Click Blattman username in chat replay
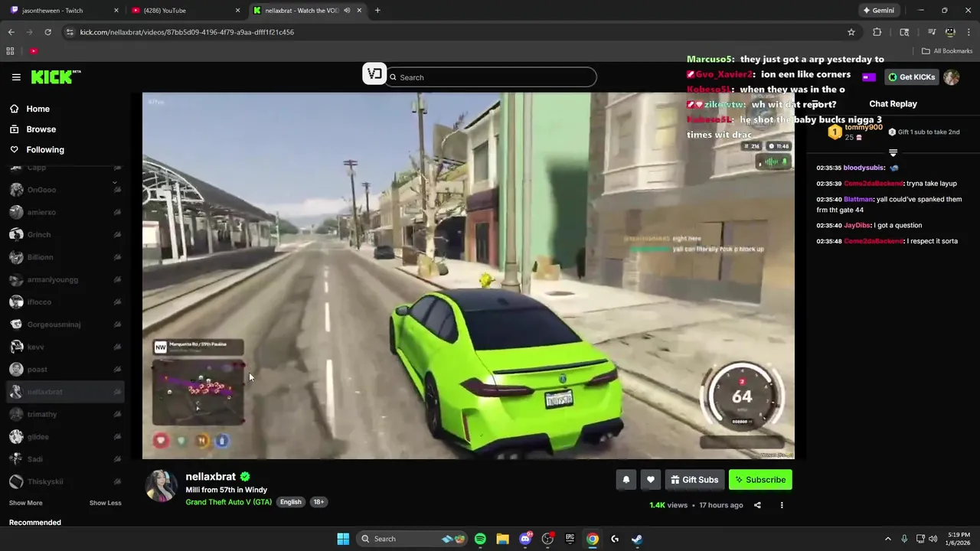Viewport: 980px width, 551px height. [858, 200]
